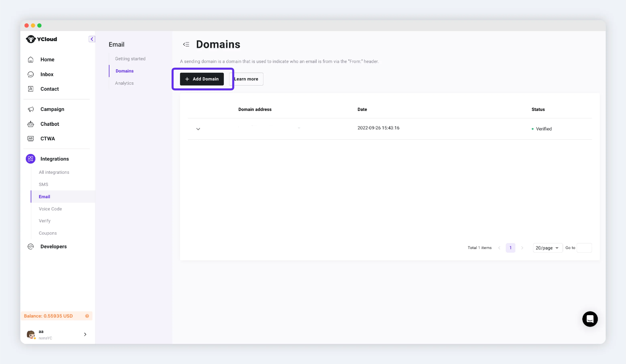This screenshot has width=626, height=364.
Task: Click the Email panel title
Action: click(x=116, y=44)
